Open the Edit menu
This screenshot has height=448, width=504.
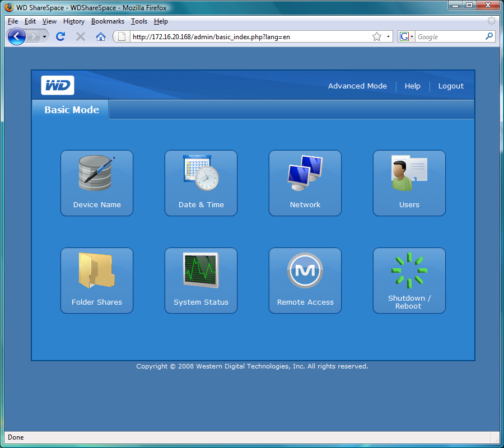(30, 21)
